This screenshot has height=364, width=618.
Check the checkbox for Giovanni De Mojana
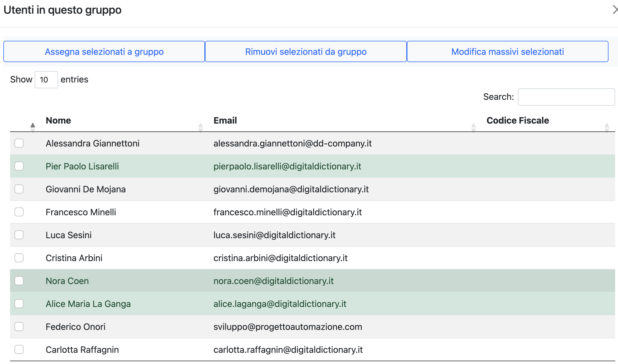[19, 189]
